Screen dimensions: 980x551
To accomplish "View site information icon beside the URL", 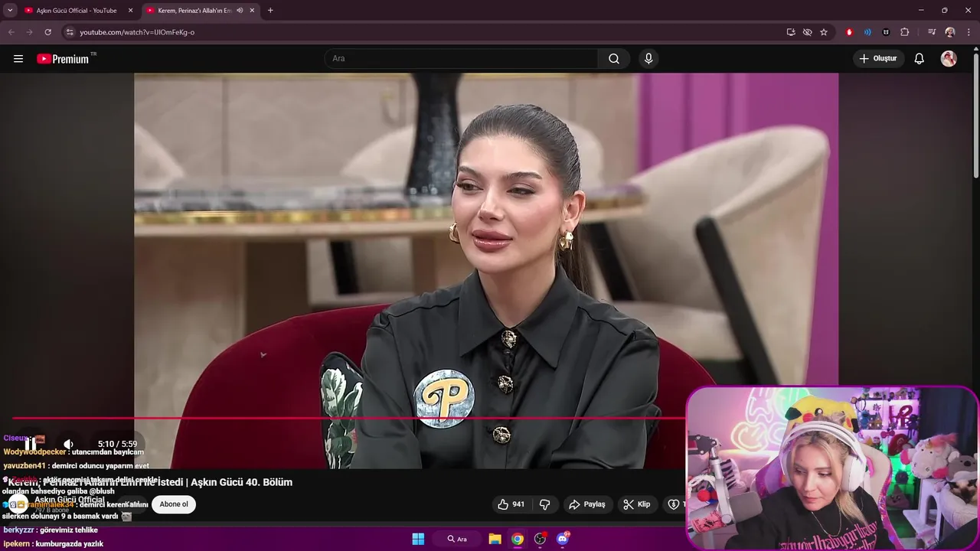I will pyautogui.click(x=70, y=32).
